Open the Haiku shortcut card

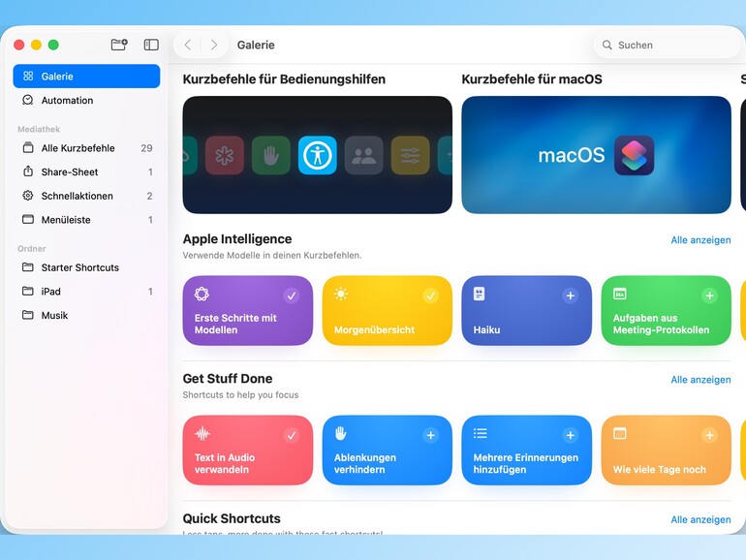pyautogui.click(x=527, y=311)
